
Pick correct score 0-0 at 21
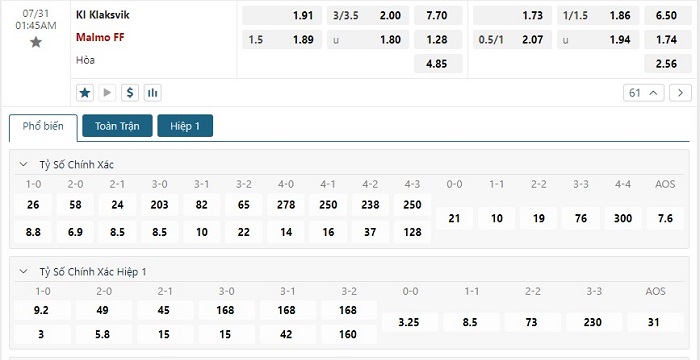(454, 218)
